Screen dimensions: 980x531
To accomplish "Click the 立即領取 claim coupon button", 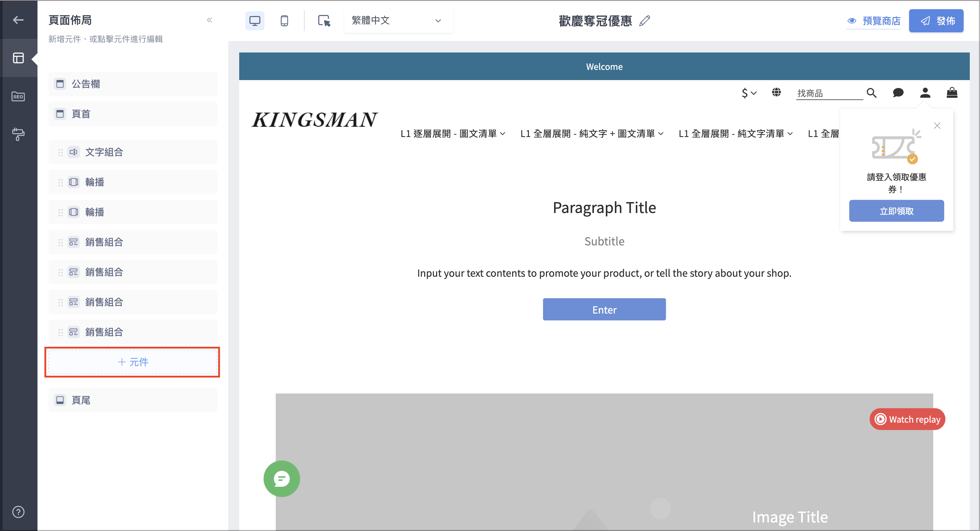I will [896, 211].
